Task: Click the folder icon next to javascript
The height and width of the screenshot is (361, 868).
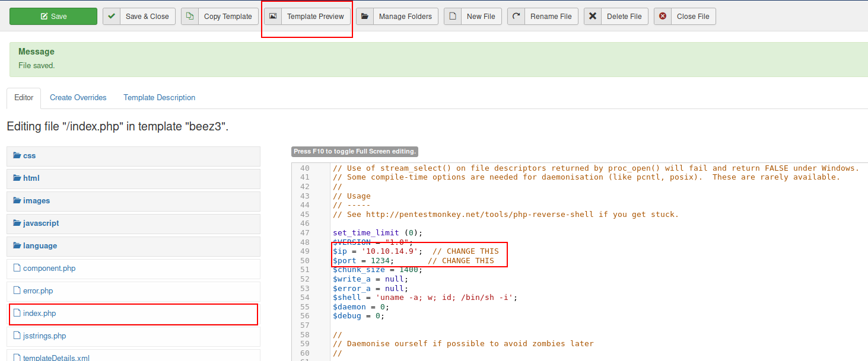Action: click(17, 223)
